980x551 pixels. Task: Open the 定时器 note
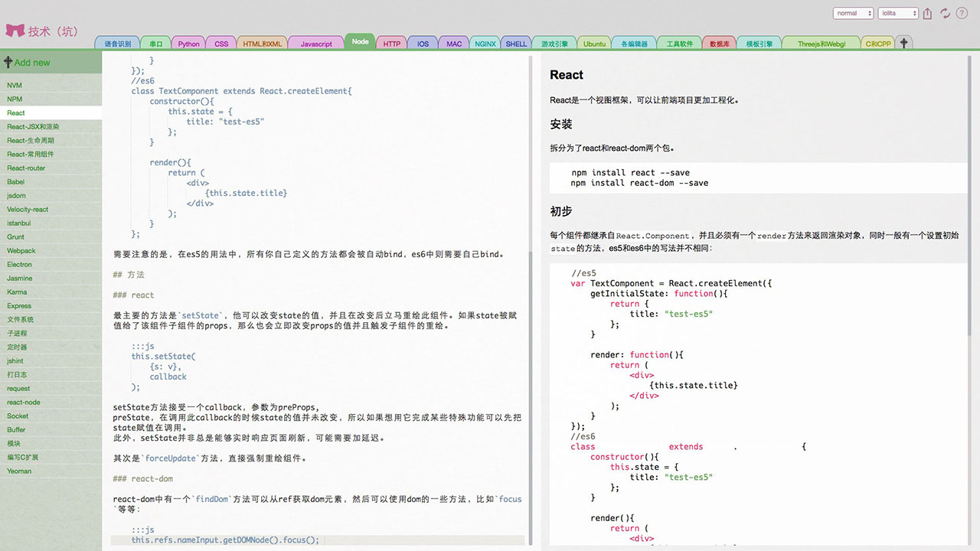tap(51, 347)
